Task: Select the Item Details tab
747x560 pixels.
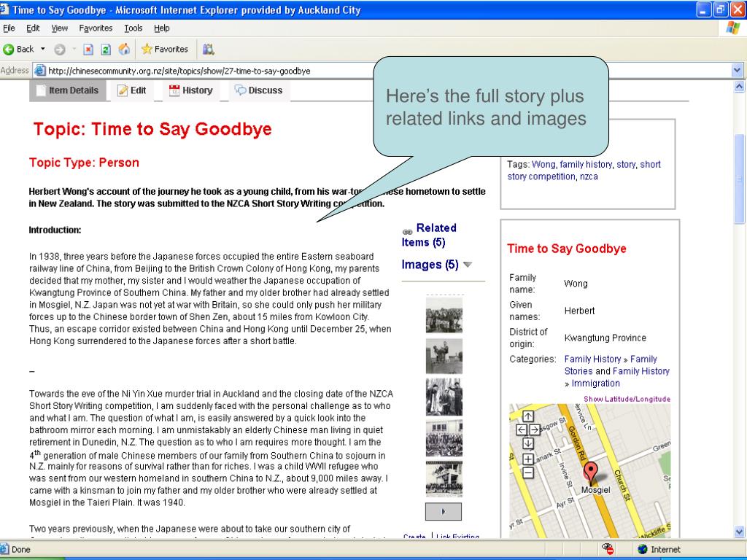Action: tap(68, 90)
